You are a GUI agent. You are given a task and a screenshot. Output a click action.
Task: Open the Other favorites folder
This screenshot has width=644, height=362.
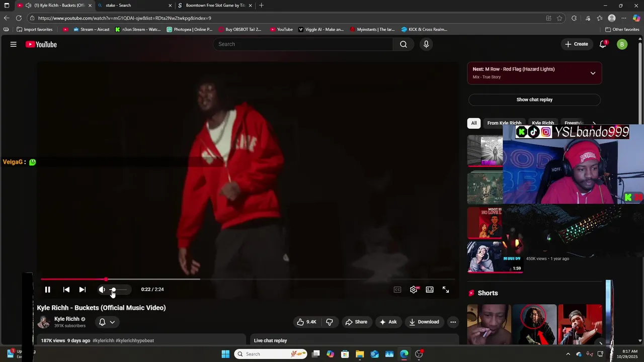[622, 29]
